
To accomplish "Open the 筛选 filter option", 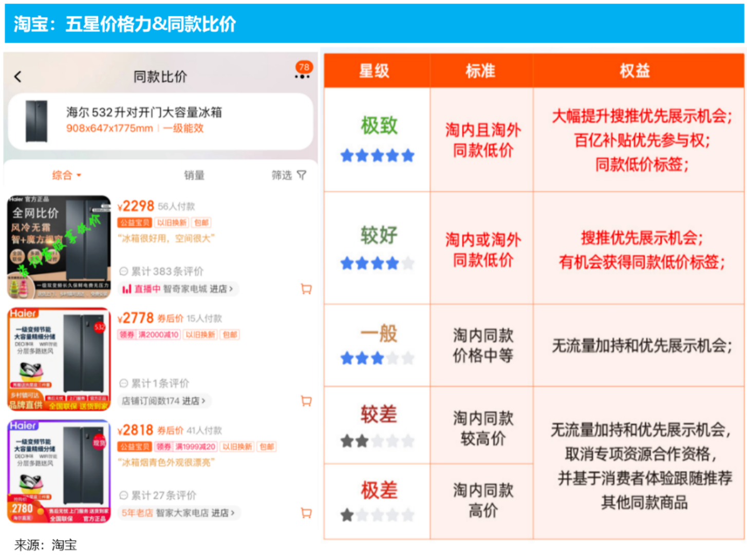I will tap(282, 176).
